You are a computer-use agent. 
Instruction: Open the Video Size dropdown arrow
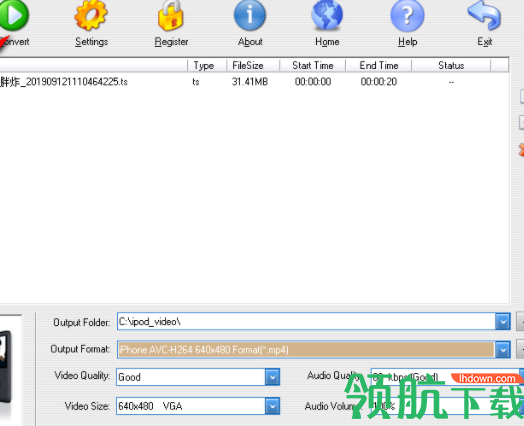[272, 406]
